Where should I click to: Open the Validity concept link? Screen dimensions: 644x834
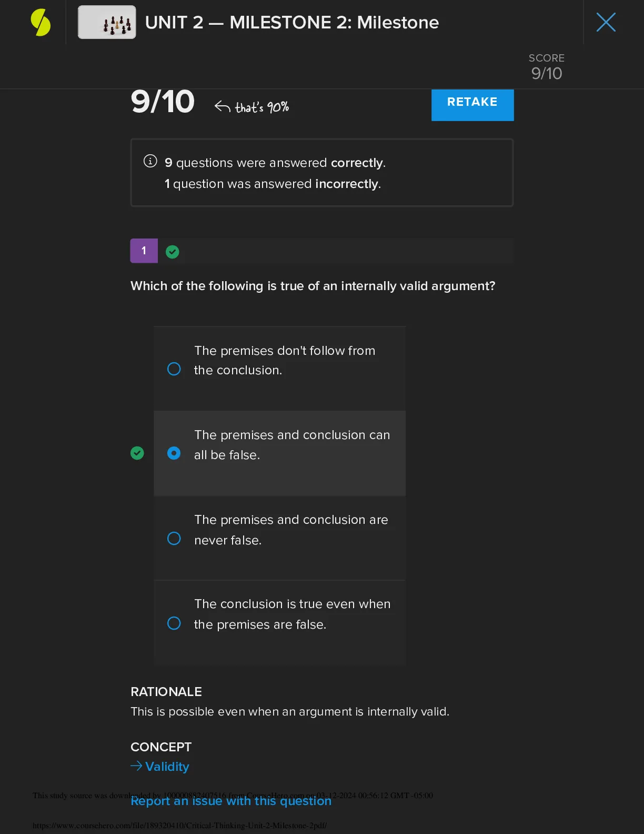(x=167, y=767)
